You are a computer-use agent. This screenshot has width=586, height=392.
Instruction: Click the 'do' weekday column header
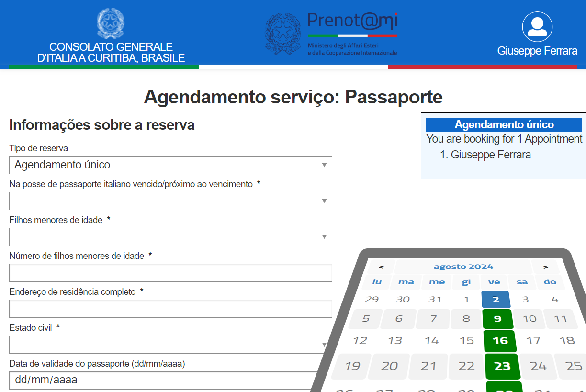click(x=550, y=282)
